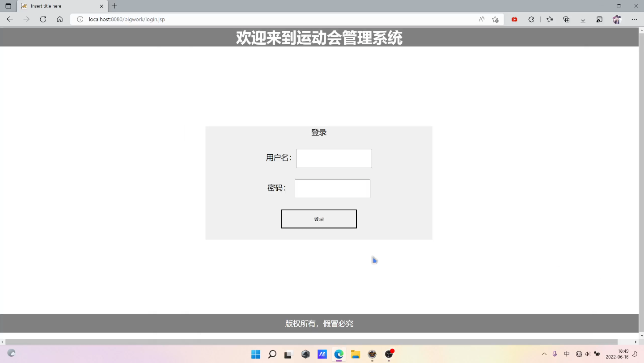Image resolution: width=644 pixels, height=363 pixels.
Task: Open the YouTube extension icon
Action: [x=514, y=19]
